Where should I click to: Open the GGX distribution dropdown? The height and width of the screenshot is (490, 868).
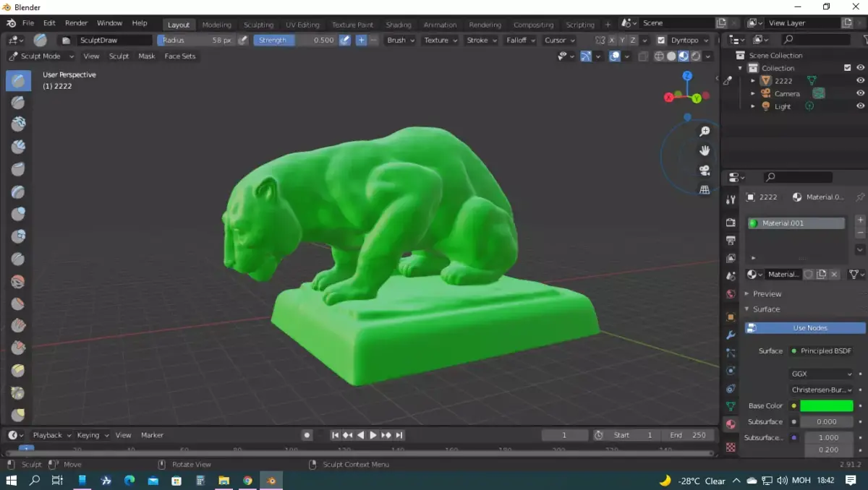point(822,374)
